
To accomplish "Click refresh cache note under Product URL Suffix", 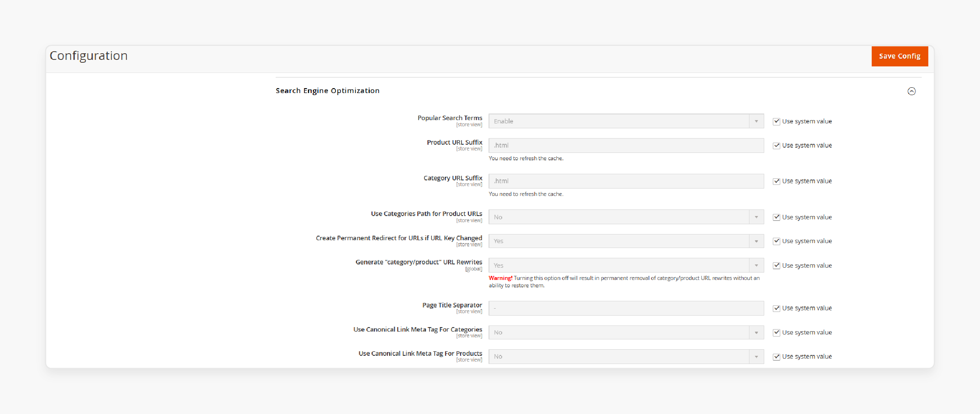I will (526, 158).
